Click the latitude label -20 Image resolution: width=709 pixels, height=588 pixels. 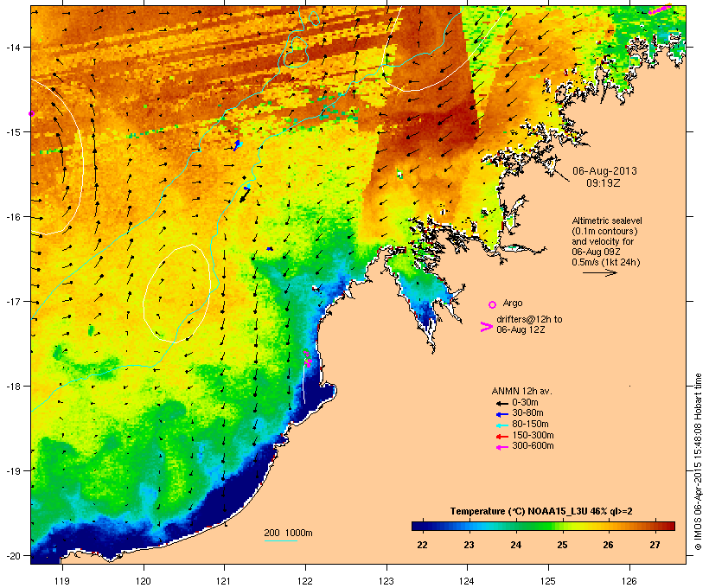pyautogui.click(x=12, y=556)
